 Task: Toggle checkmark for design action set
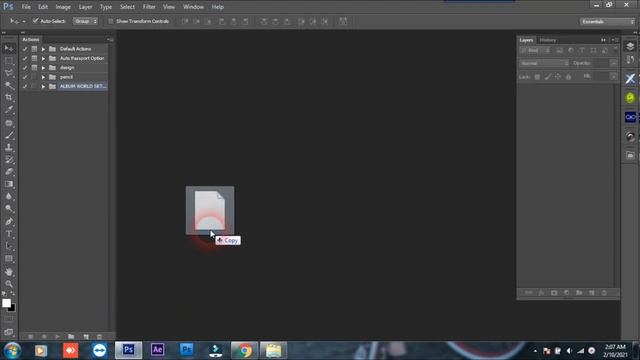[25, 68]
